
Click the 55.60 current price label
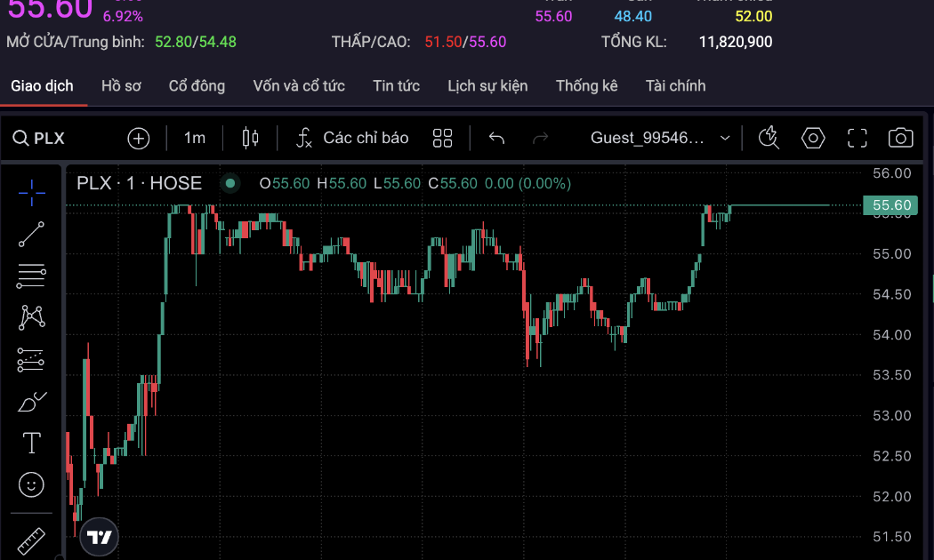(x=891, y=205)
